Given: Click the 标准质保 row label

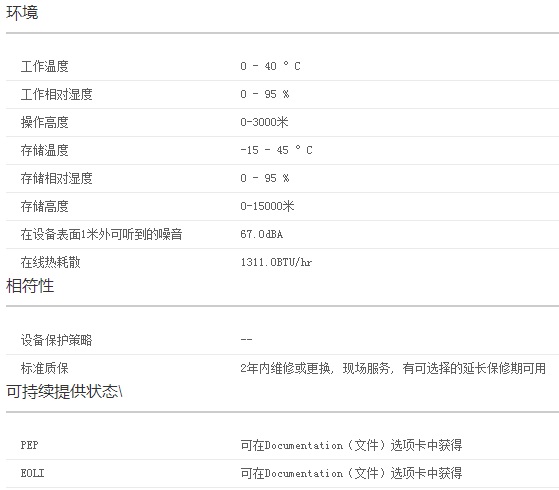Looking at the screenshot, I should 45,368.
